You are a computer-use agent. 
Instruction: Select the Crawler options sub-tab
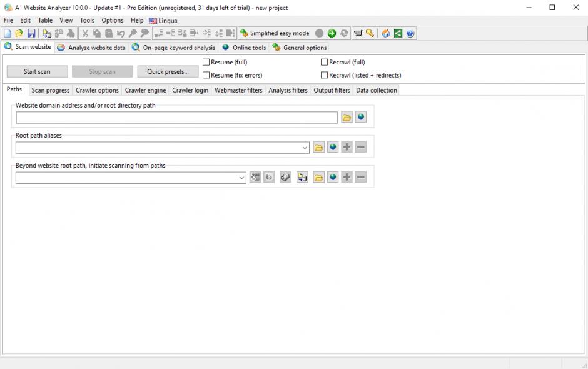coord(97,91)
